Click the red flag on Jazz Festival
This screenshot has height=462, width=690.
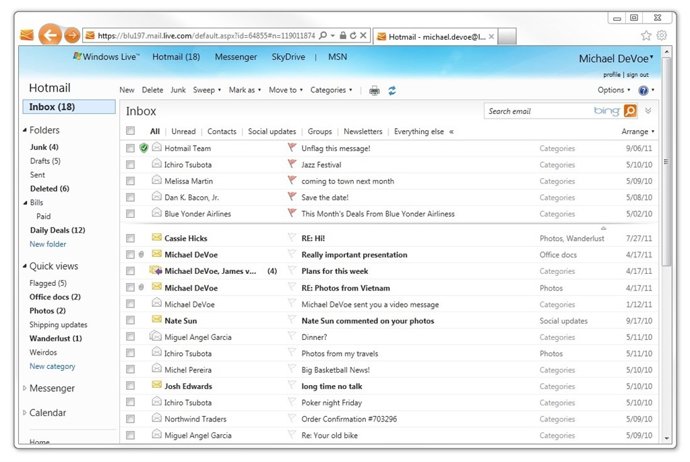coord(292,165)
